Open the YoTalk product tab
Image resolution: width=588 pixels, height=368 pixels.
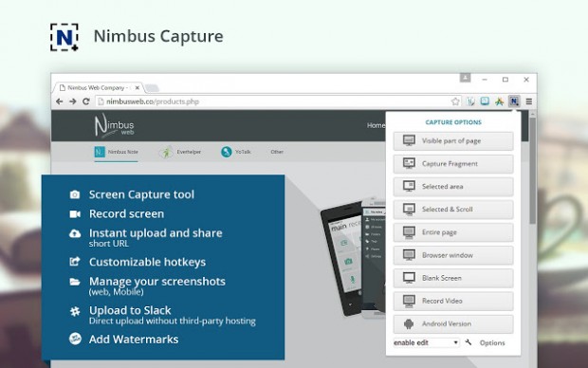pos(236,152)
